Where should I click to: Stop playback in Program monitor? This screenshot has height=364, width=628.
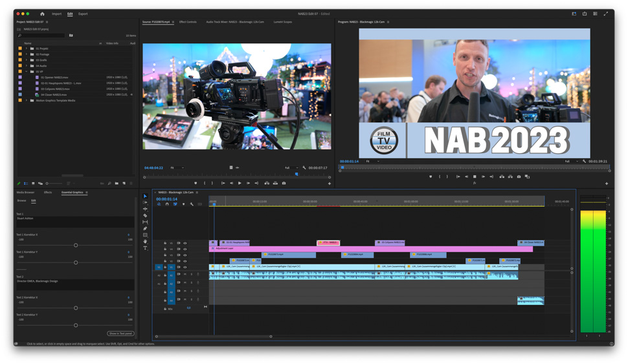click(475, 177)
